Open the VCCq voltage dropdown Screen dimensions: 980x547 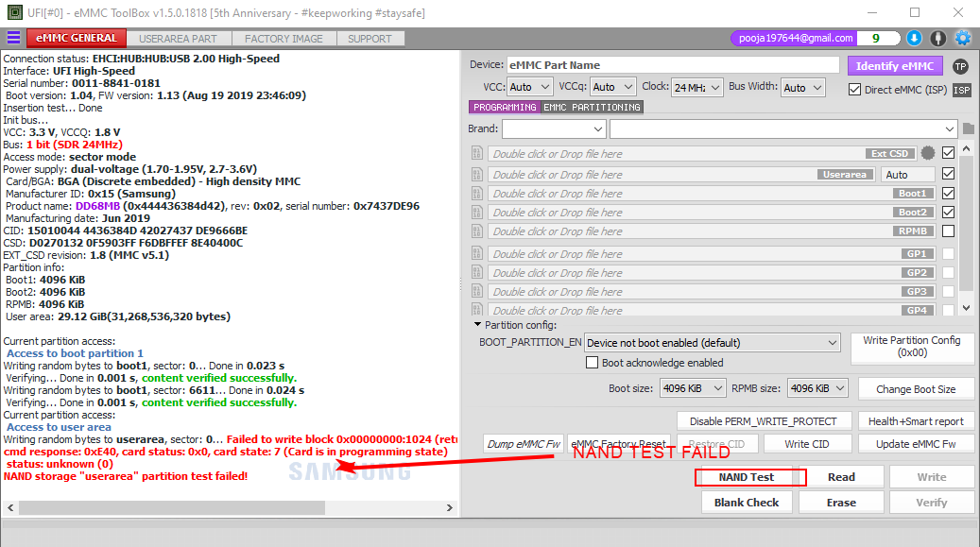tap(612, 87)
